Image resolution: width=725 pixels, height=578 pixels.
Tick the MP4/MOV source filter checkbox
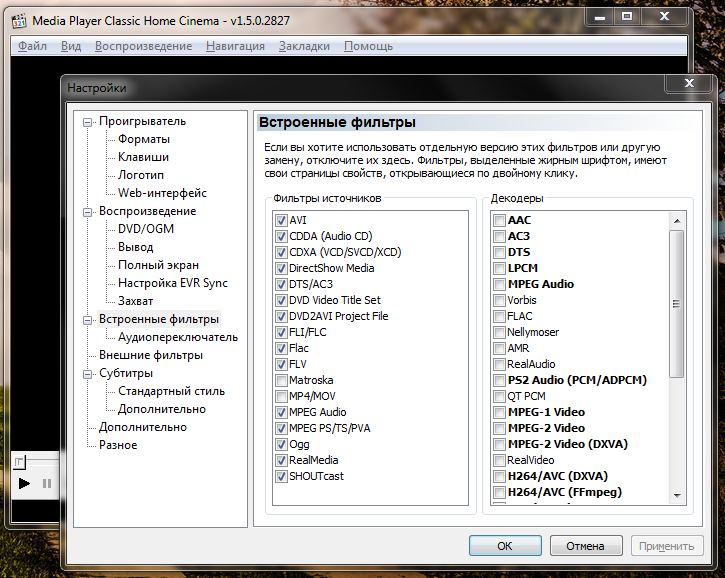click(280, 396)
